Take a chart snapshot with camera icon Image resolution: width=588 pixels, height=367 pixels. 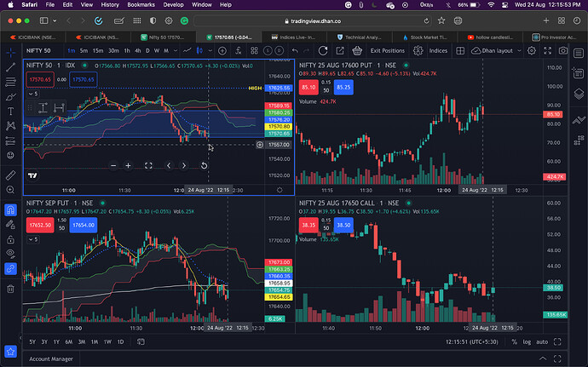(563, 50)
